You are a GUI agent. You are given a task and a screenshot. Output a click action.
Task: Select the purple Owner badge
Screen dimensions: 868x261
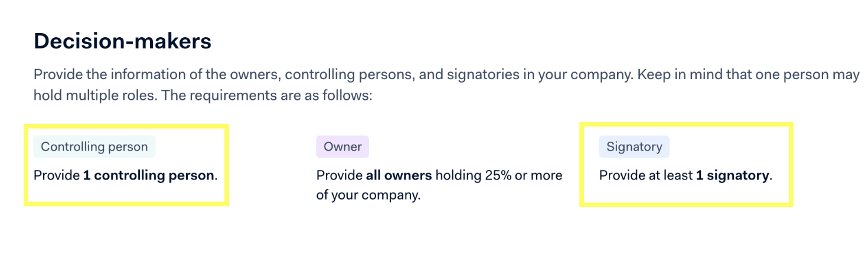pos(342,147)
